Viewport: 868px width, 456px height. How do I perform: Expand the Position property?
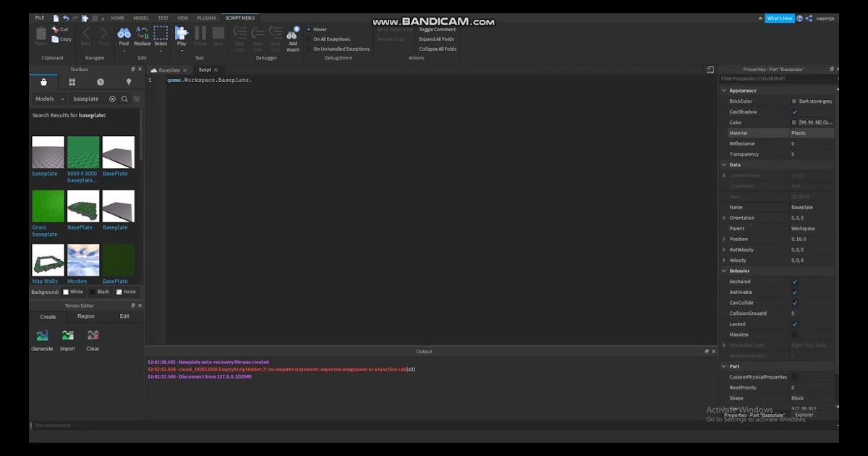pyautogui.click(x=724, y=239)
